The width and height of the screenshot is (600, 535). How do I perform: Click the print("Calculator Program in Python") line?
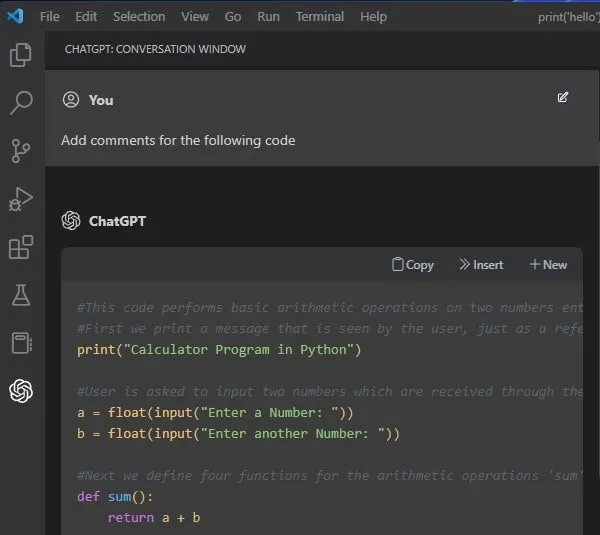(219, 350)
